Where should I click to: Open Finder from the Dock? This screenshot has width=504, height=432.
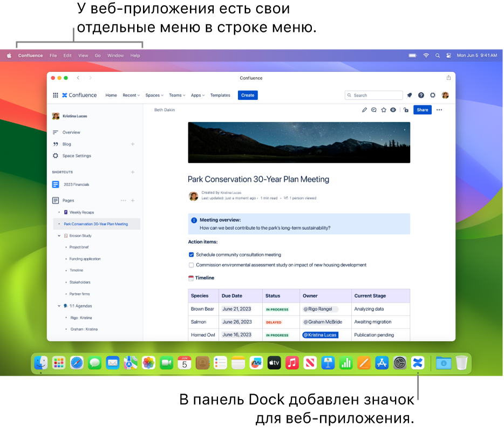[x=41, y=363]
